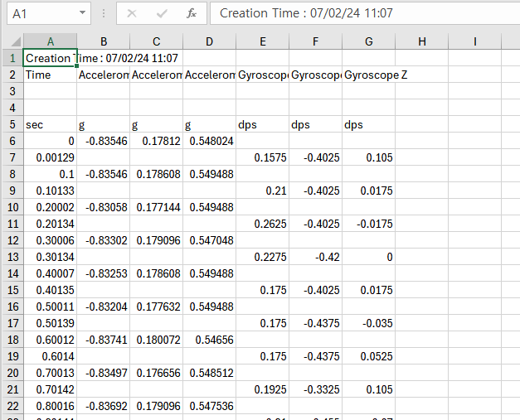Select column H header
Viewport: 520px width, 420px height.
422,41
